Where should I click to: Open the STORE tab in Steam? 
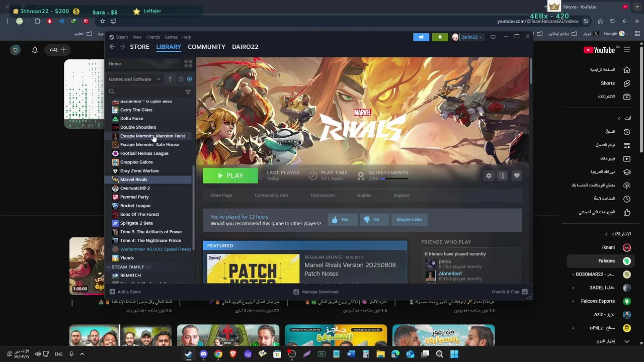pos(140,47)
